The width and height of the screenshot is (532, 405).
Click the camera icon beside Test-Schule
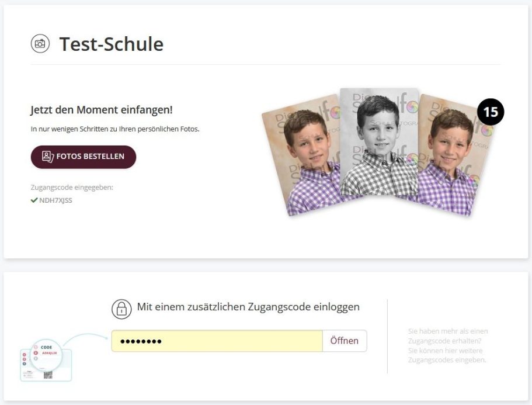[x=40, y=44]
